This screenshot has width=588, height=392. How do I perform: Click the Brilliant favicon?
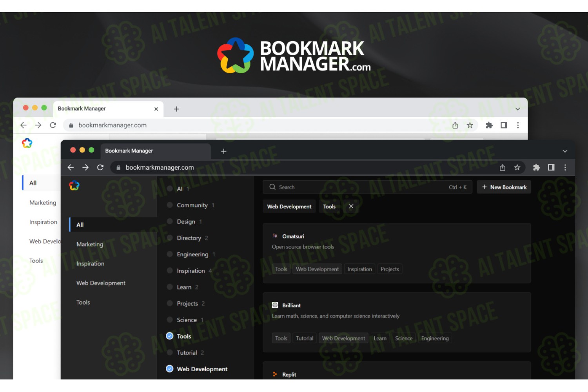click(x=275, y=305)
